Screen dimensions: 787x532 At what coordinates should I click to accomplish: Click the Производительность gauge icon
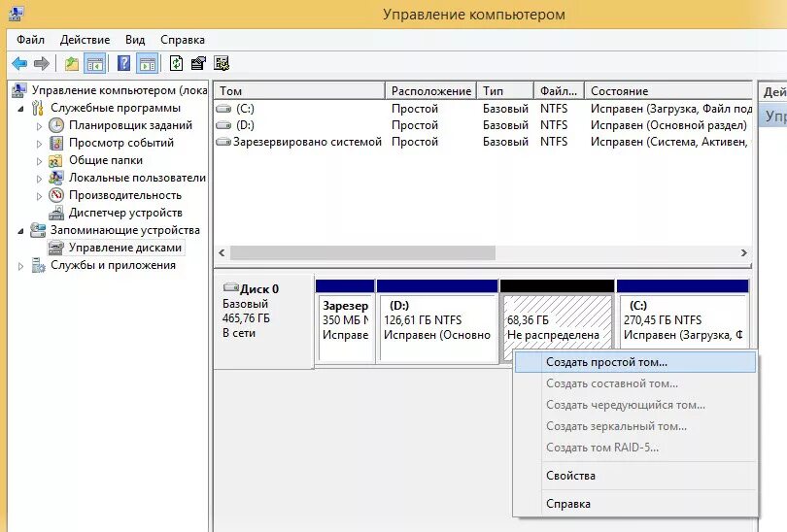pos(56,195)
